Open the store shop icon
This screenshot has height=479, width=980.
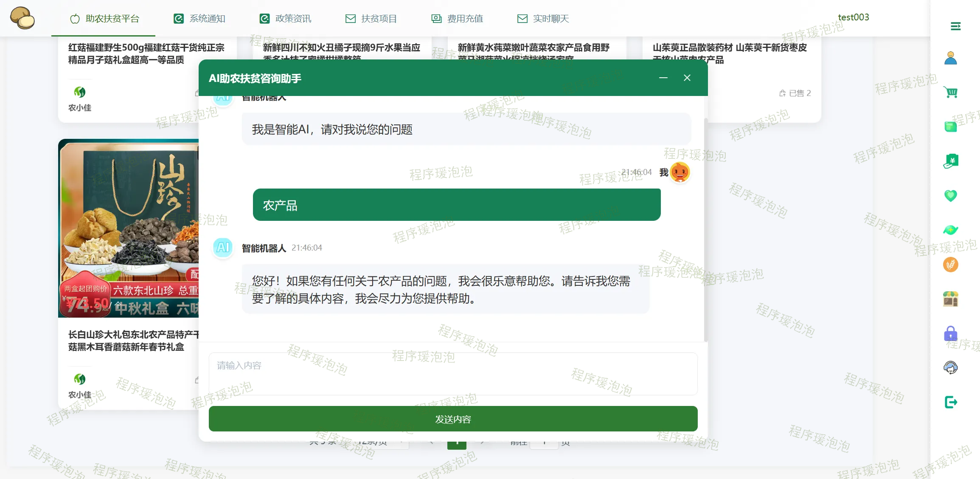[x=950, y=299]
